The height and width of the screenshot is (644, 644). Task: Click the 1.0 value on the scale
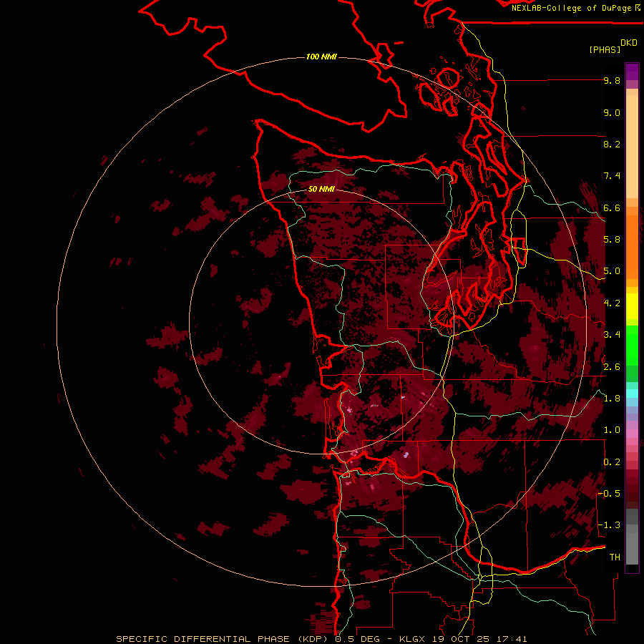coord(612,430)
